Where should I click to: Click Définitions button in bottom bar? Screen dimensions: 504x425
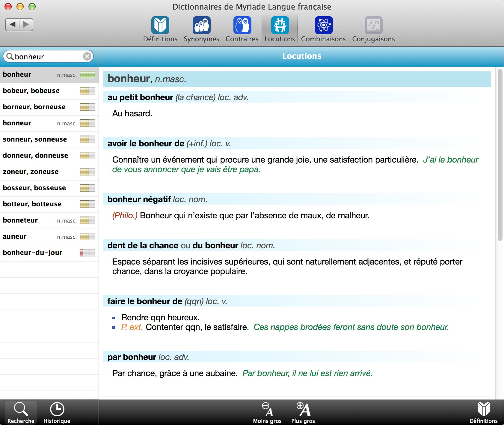tap(484, 413)
